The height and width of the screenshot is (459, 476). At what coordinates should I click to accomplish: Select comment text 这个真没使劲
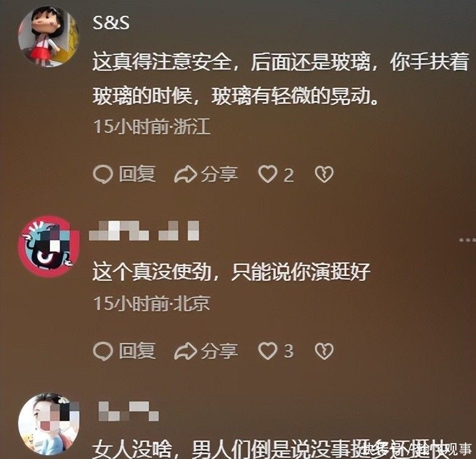coord(152,272)
